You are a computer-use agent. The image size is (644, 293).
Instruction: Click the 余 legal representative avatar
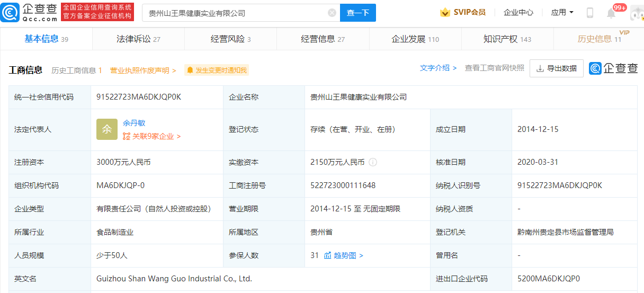[x=107, y=129]
